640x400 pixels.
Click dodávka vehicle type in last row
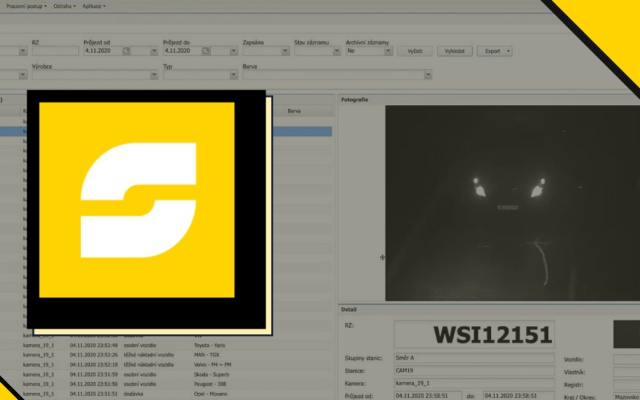click(x=133, y=394)
